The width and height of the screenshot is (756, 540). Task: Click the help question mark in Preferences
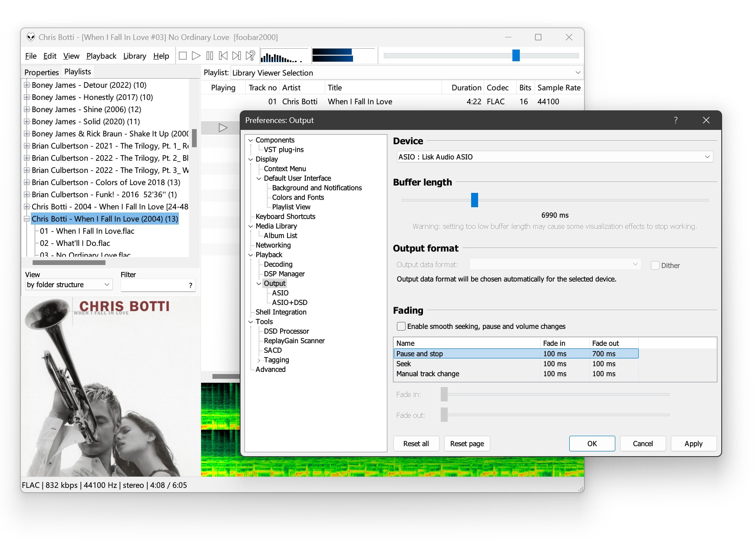(676, 120)
